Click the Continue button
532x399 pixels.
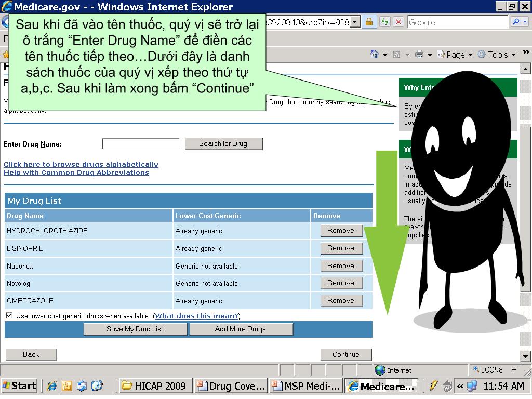[x=345, y=354]
